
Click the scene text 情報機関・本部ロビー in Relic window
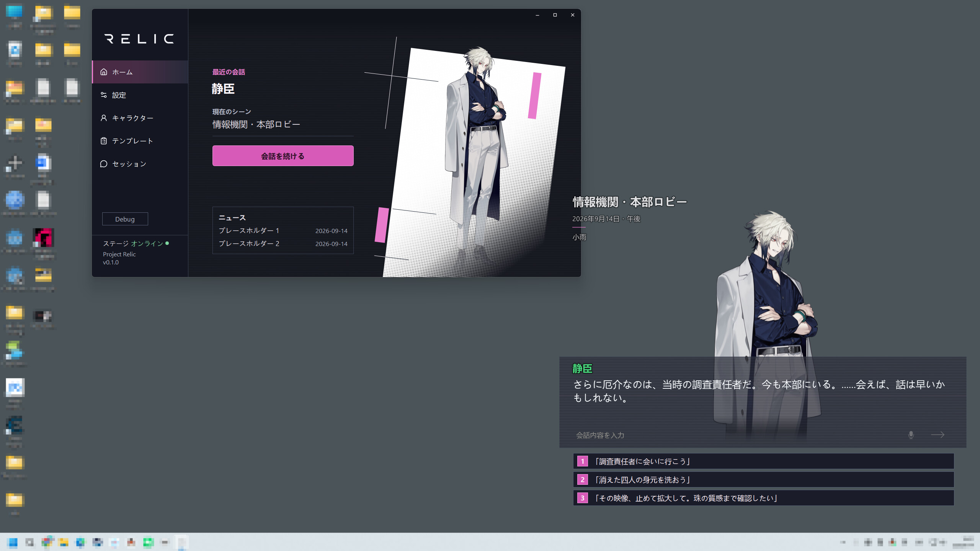point(256,124)
